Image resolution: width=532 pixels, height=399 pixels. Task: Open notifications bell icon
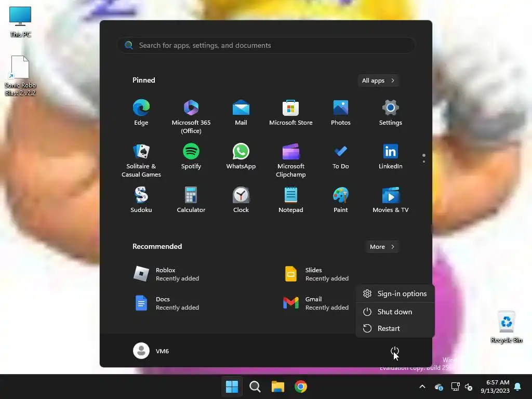click(x=518, y=387)
